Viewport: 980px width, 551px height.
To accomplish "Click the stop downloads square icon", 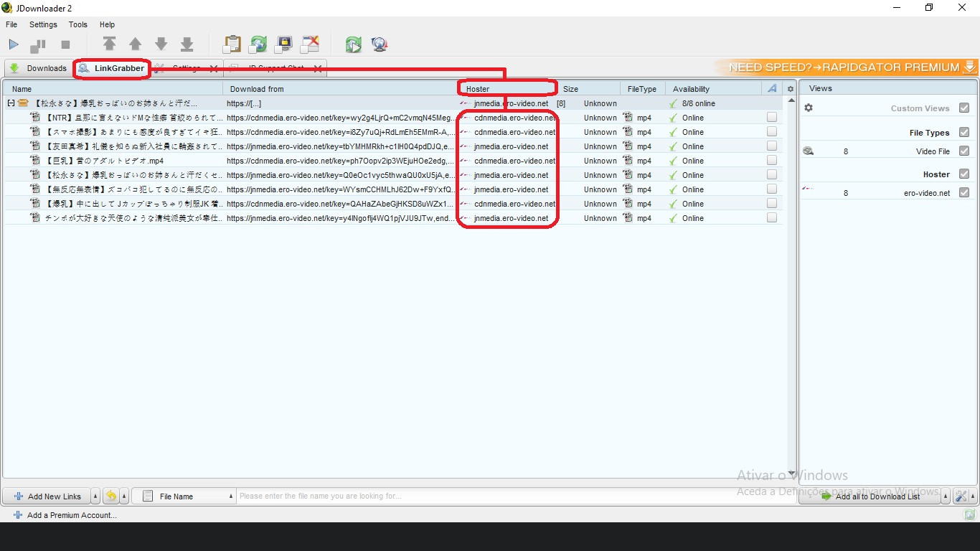I will click(65, 44).
